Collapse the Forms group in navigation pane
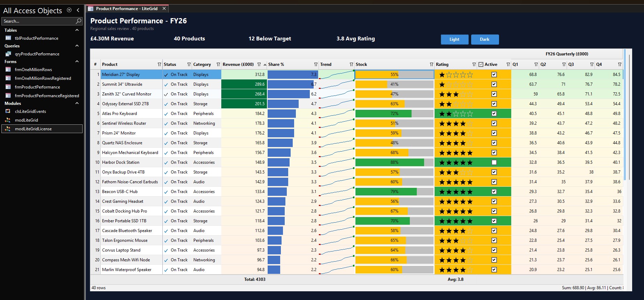Viewport: 644px width, 300px height. [77, 62]
